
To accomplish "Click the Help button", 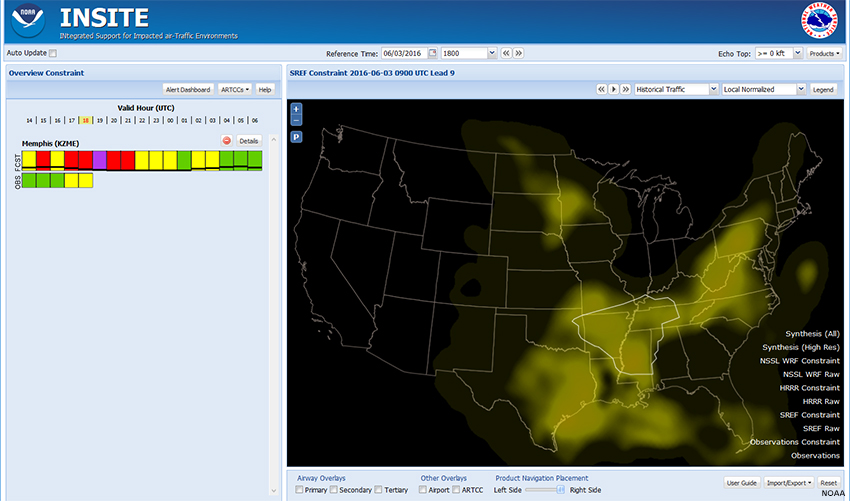I will 265,89.
